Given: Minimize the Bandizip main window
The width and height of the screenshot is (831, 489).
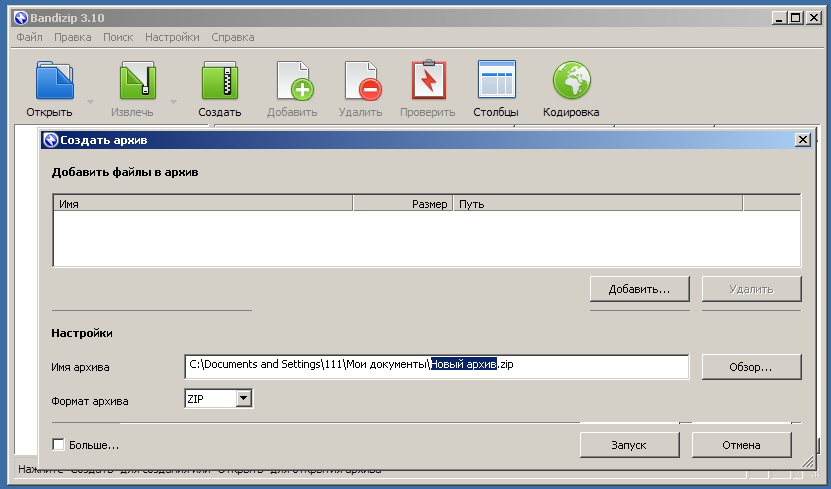Looking at the screenshot, I should coord(779,18).
